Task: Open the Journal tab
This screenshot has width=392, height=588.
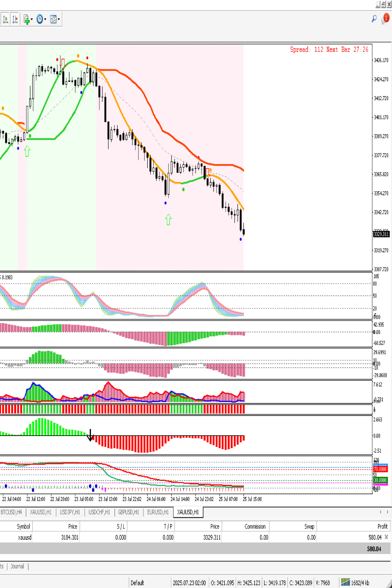Action: coord(17,566)
